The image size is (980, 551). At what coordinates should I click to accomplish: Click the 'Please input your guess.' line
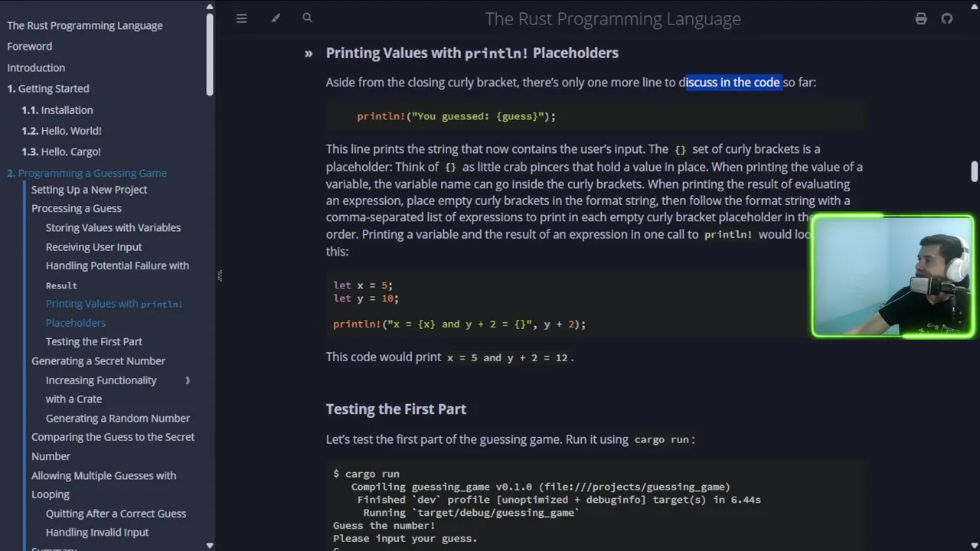tap(405, 539)
